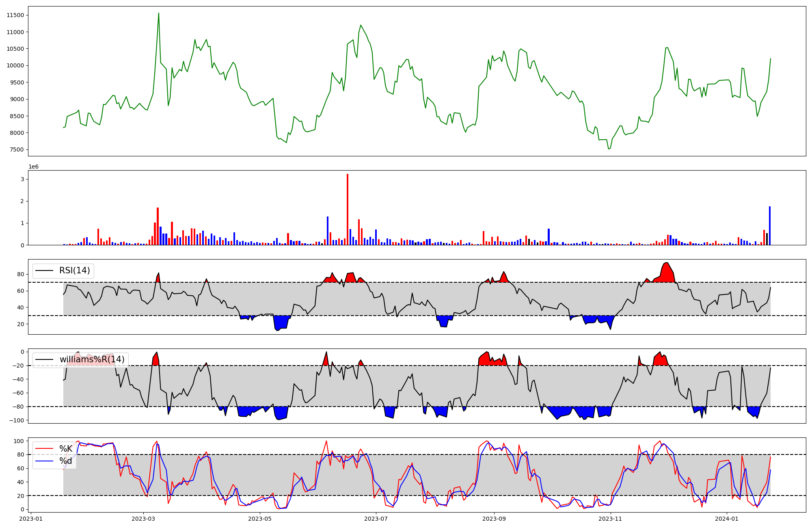This screenshot has height=528, width=812.
Task: Click the 2023-03 date axis label
Action: tap(143, 519)
